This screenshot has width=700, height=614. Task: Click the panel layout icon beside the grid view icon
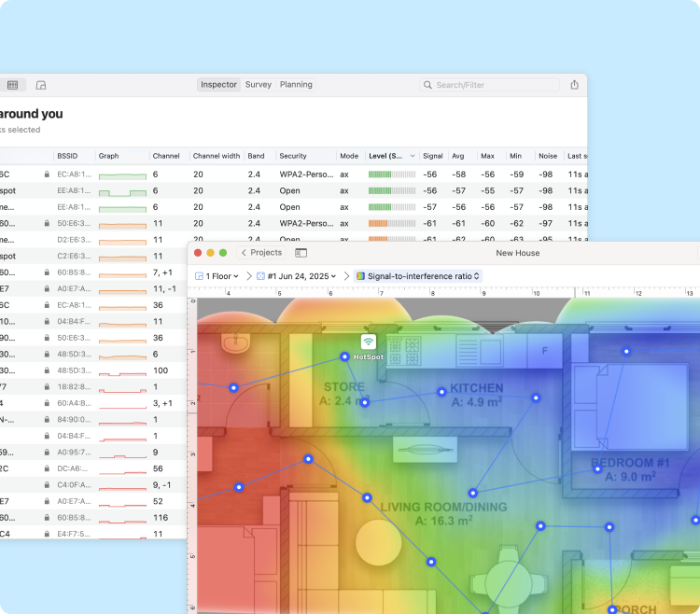click(x=41, y=85)
